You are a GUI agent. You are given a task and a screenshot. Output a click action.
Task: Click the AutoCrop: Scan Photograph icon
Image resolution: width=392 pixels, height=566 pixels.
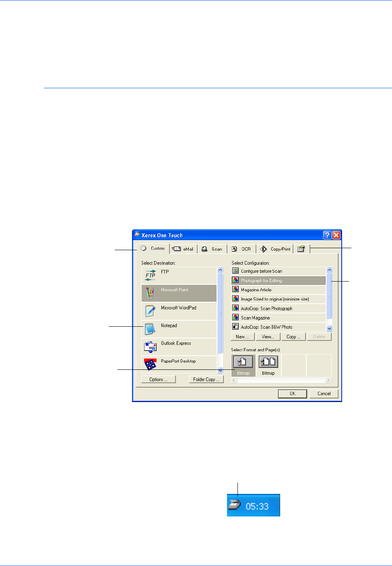pos(235,308)
